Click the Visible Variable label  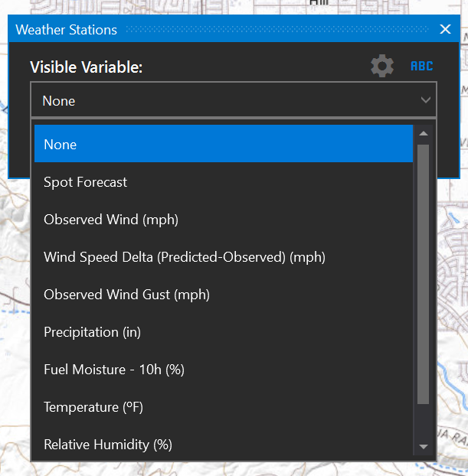(x=87, y=67)
